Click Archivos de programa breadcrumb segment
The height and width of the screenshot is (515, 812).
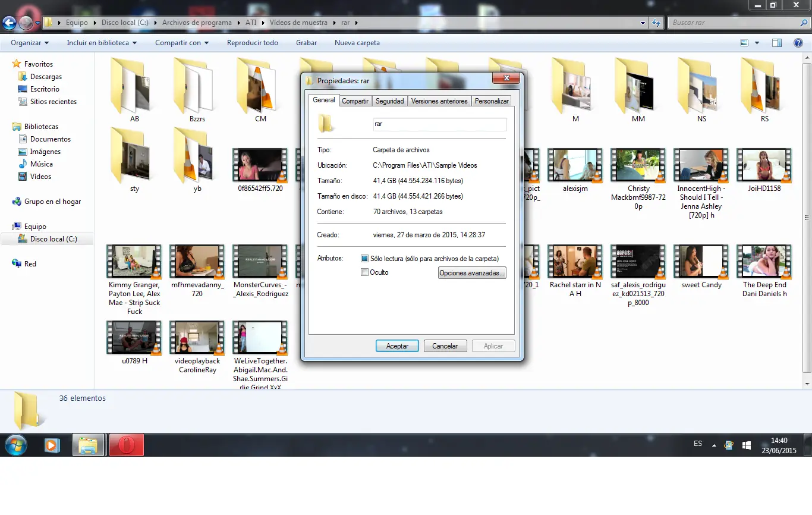pos(197,23)
